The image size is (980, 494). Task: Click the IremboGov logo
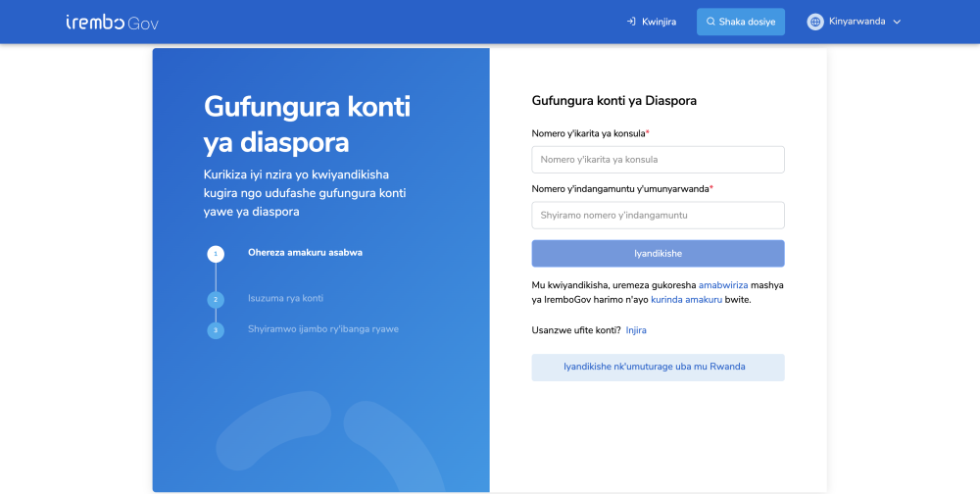click(112, 22)
